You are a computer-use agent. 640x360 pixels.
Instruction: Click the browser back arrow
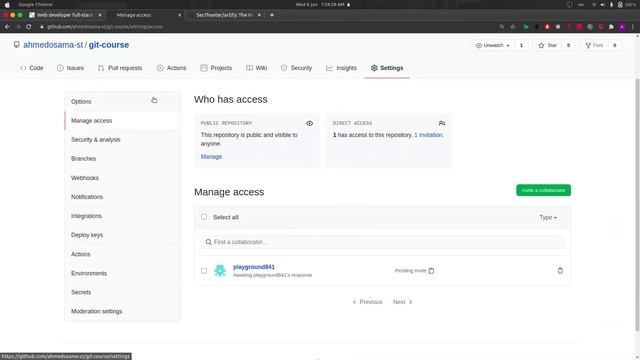tap(7, 27)
